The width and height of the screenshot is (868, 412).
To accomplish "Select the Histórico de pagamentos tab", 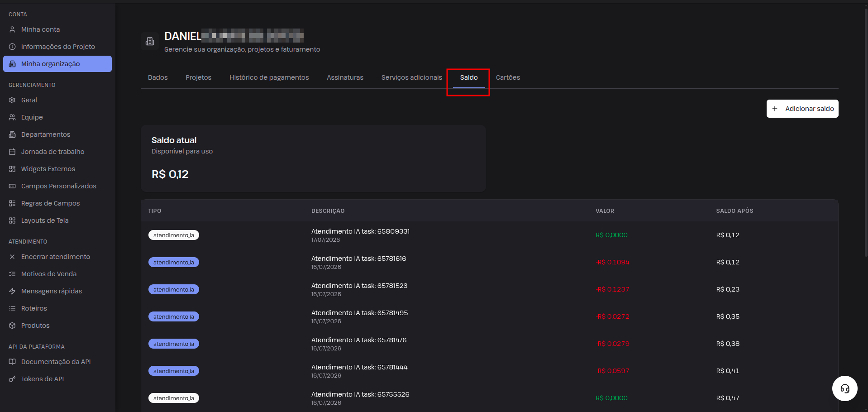I will [269, 77].
